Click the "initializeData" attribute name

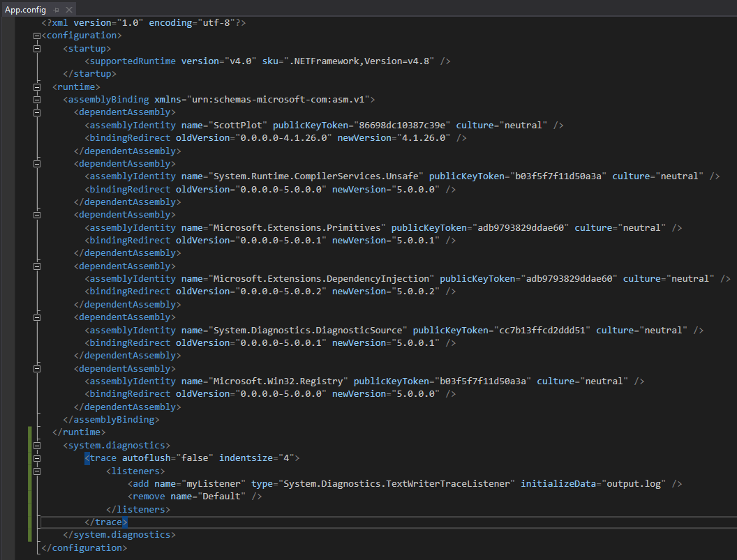pos(558,484)
